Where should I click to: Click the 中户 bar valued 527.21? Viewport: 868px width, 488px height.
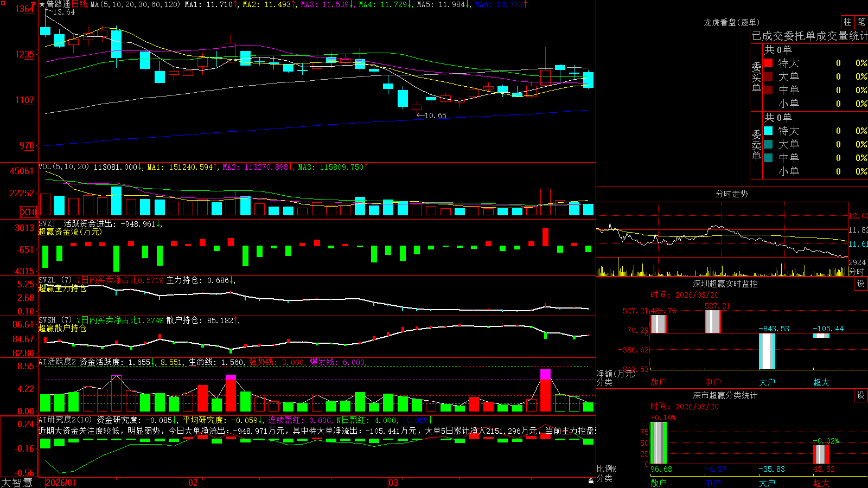[712, 322]
